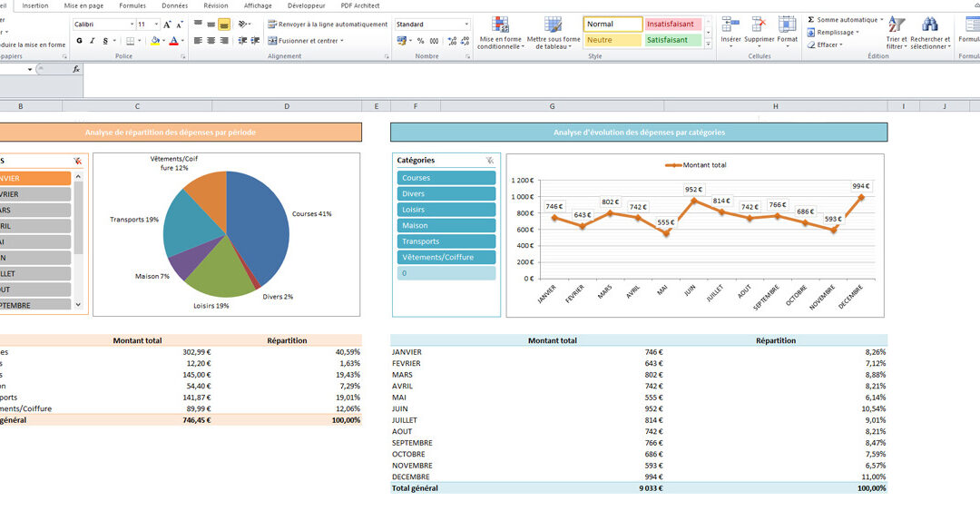
Task: Apply the Insatisfaisant cell style
Action: point(672,25)
